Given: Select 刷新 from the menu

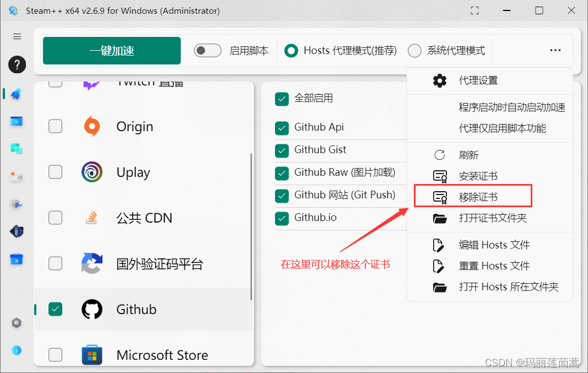Looking at the screenshot, I should (x=490, y=155).
